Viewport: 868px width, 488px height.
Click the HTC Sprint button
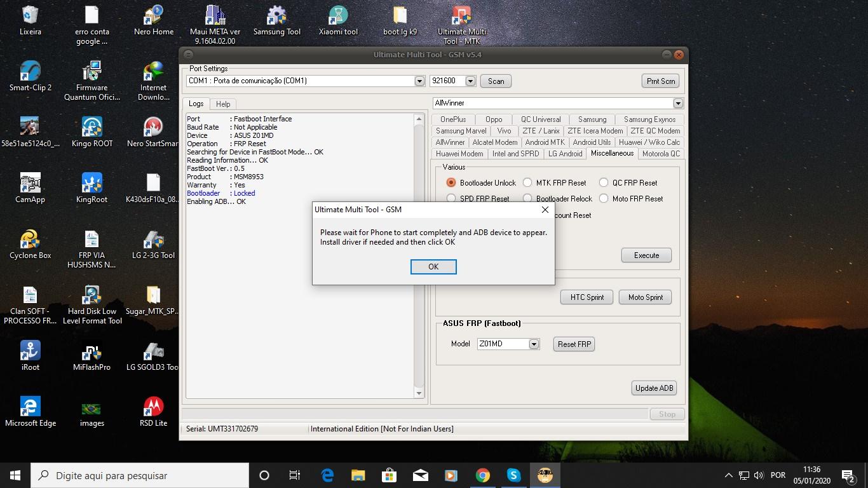[x=587, y=297]
